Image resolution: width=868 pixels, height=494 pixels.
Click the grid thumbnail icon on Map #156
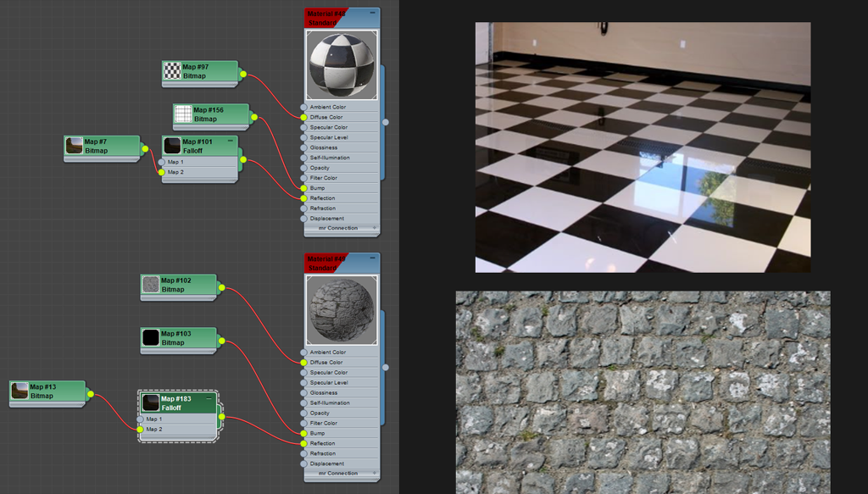pos(183,114)
